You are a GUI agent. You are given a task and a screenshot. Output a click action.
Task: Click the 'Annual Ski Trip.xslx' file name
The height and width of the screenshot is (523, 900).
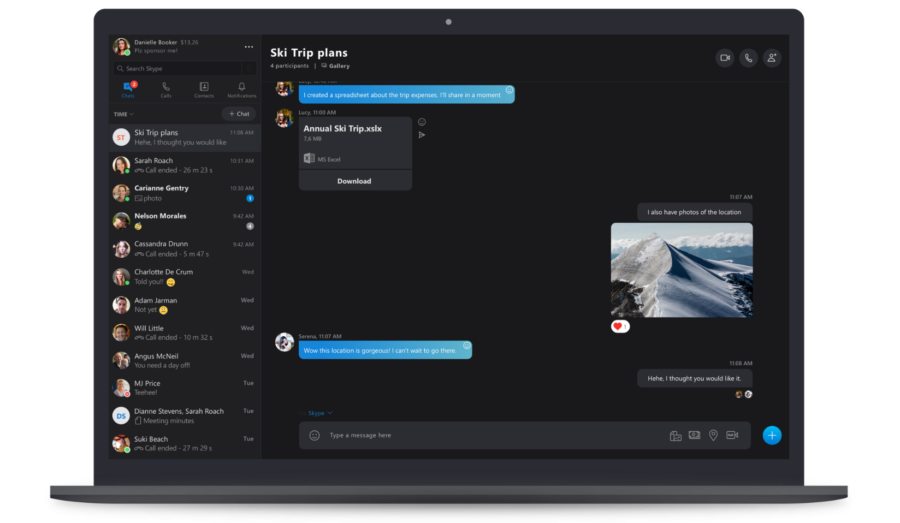[x=343, y=129]
